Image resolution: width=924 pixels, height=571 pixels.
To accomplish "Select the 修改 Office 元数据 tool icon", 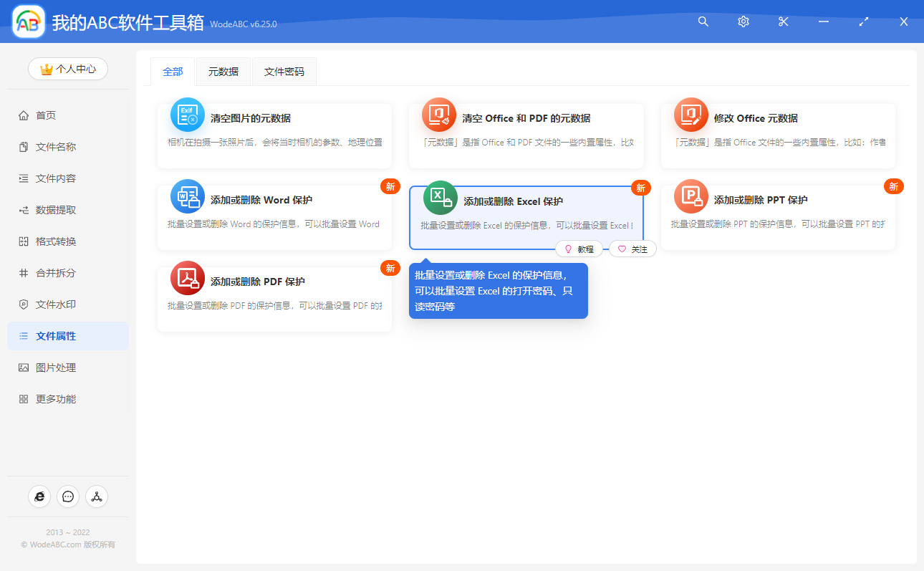I will point(690,114).
